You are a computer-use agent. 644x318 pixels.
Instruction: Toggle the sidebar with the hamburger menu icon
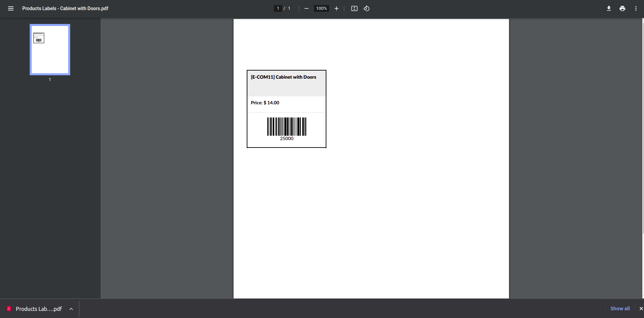[11, 8]
